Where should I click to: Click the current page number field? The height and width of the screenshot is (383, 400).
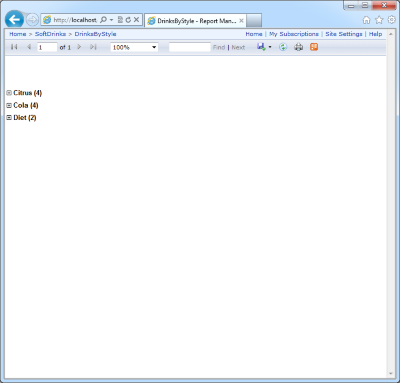47,47
